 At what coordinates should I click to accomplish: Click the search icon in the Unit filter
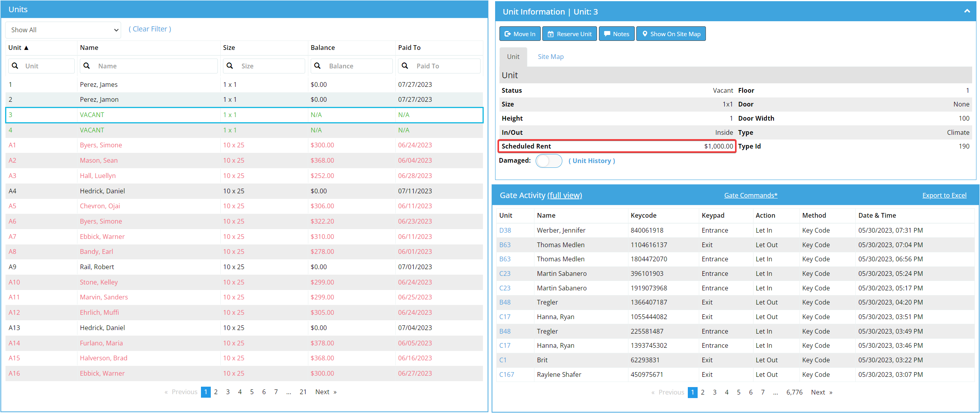click(x=15, y=66)
